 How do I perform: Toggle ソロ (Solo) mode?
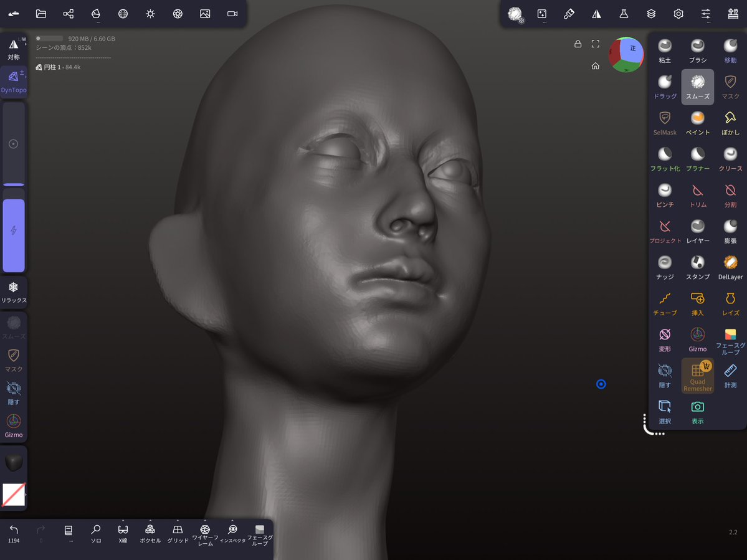click(x=96, y=534)
